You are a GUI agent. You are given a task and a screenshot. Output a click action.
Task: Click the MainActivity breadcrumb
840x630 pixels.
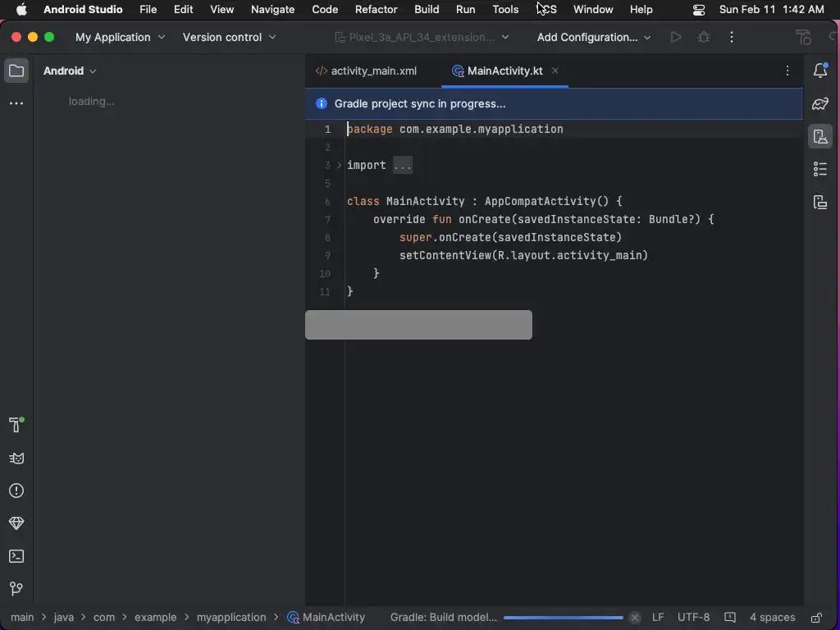[326, 617]
